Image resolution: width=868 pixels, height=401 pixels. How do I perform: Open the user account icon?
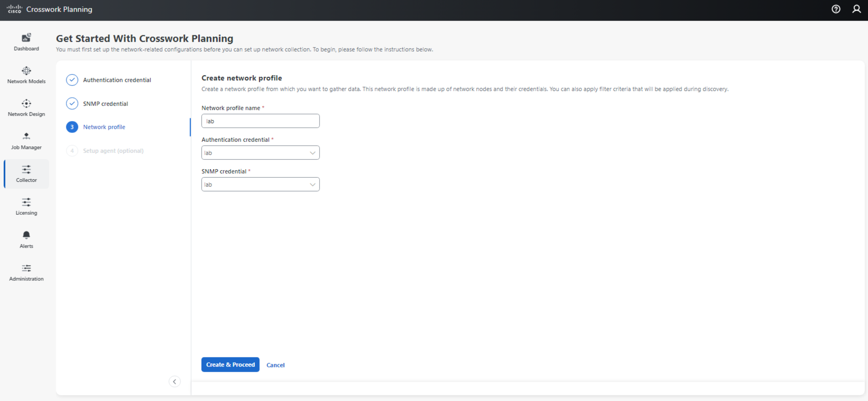click(856, 9)
